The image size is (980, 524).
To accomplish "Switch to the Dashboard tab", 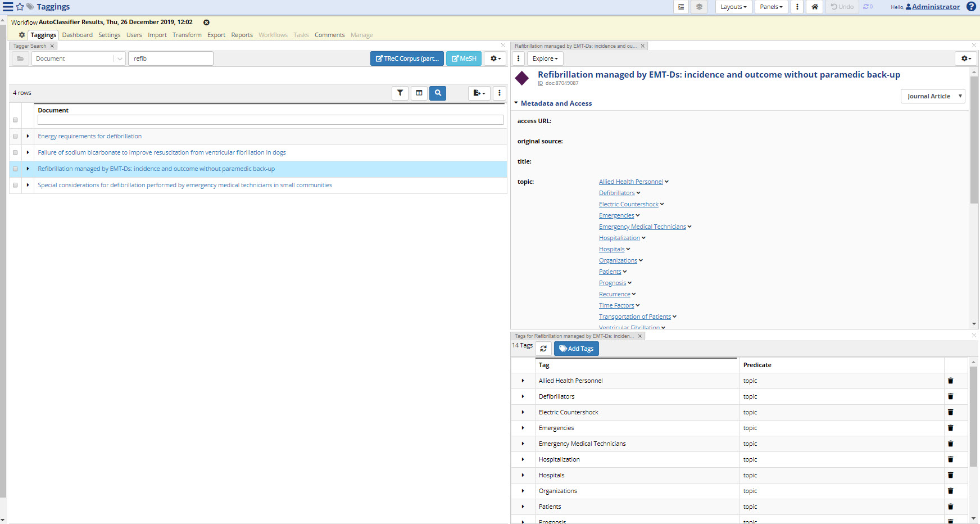I will [x=77, y=34].
